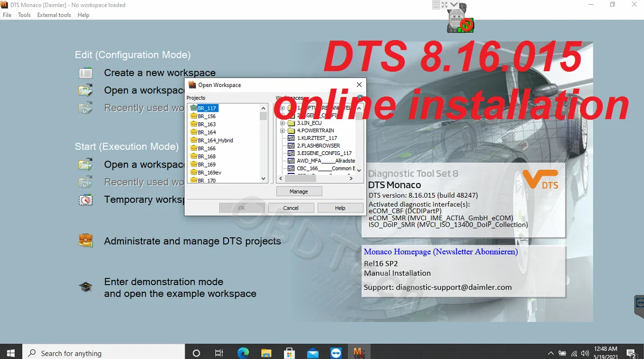Screen dimensions: 644x359
Task: Click the Help button in the dialog
Action: (x=340, y=208)
